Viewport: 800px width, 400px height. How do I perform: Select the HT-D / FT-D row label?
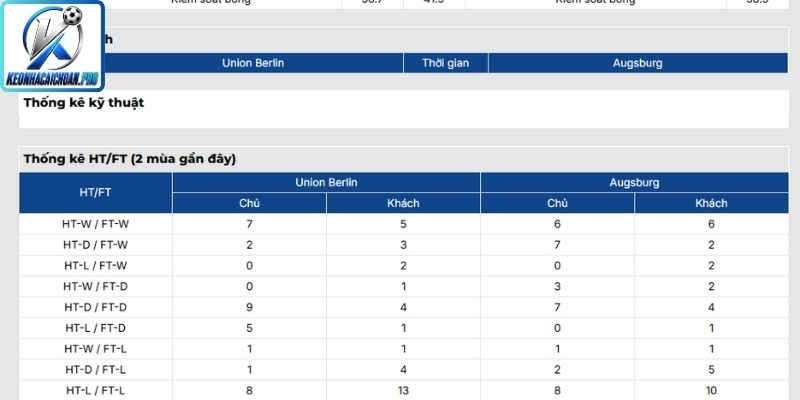click(x=95, y=307)
